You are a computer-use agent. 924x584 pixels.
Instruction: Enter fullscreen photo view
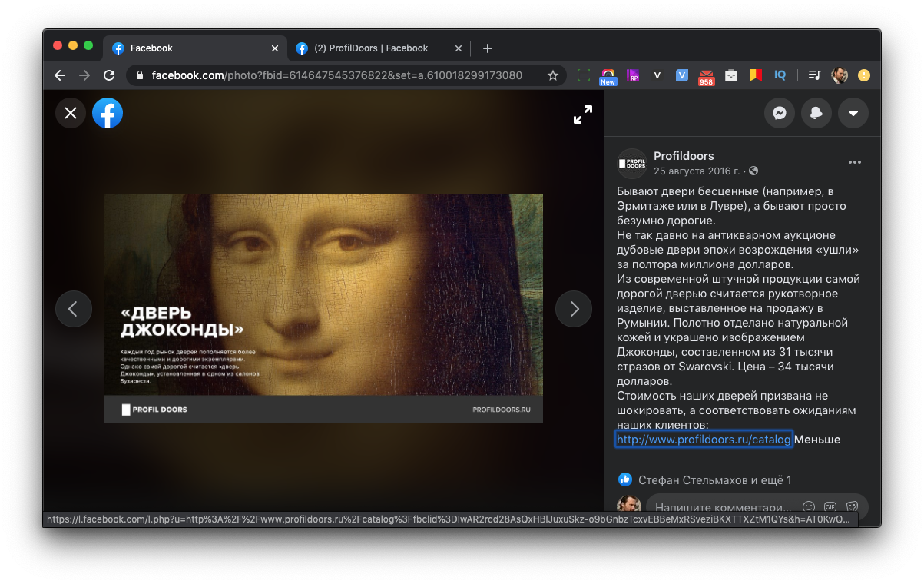(583, 114)
